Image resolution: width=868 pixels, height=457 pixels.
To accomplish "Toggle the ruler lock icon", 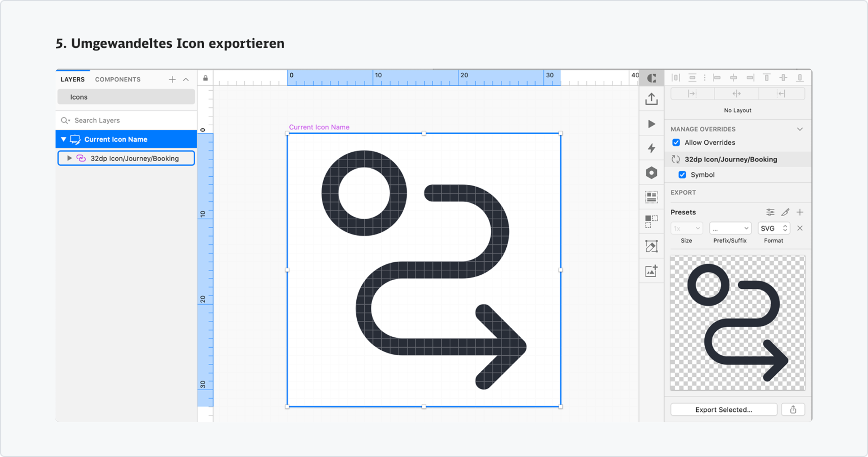I will [x=205, y=78].
